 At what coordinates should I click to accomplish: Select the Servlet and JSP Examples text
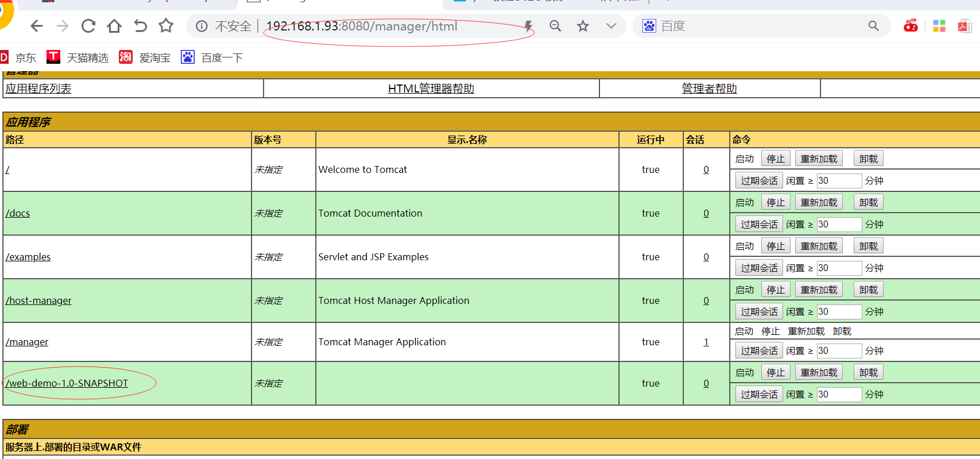point(374,257)
